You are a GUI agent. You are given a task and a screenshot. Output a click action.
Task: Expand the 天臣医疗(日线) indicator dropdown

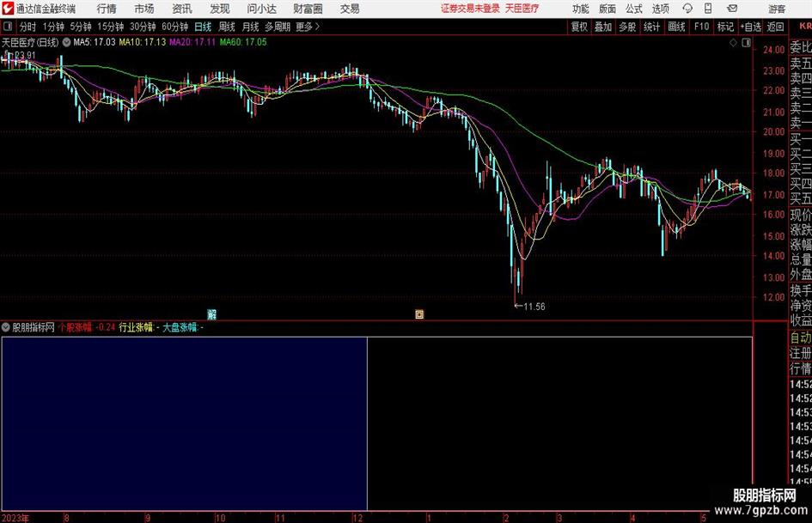(x=66, y=42)
